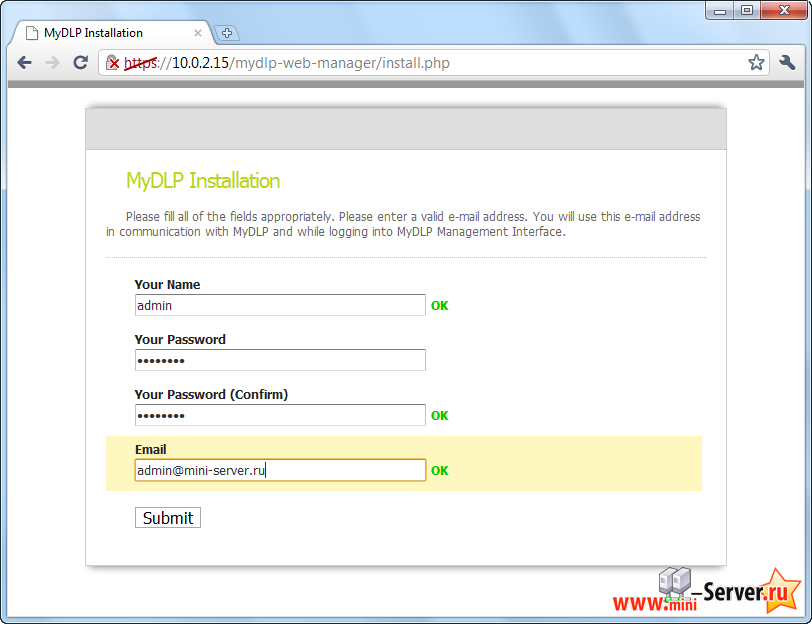Minimize the browser window

coord(720,11)
